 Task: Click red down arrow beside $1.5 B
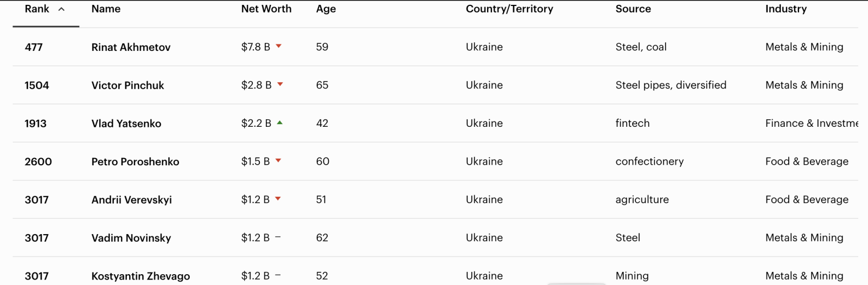[x=278, y=161]
